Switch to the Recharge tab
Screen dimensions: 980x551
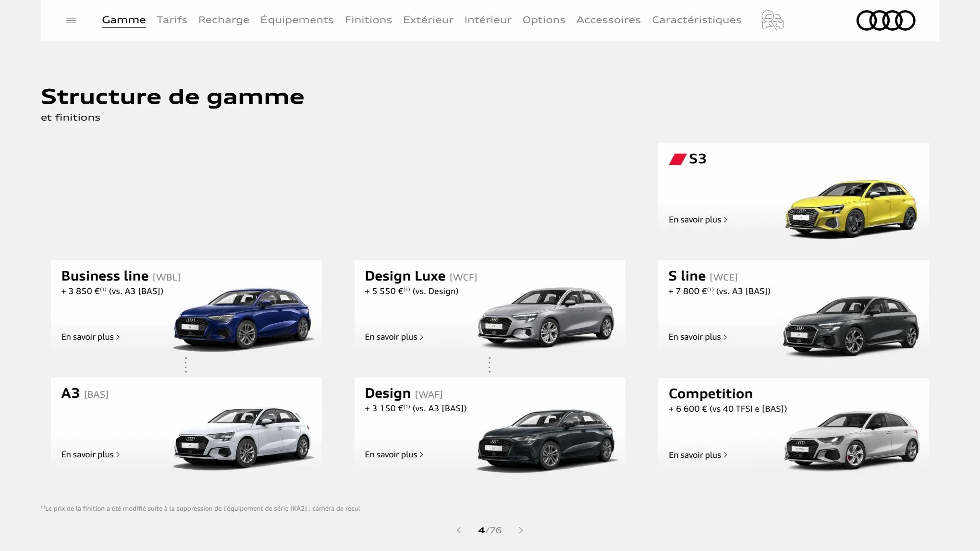224,20
